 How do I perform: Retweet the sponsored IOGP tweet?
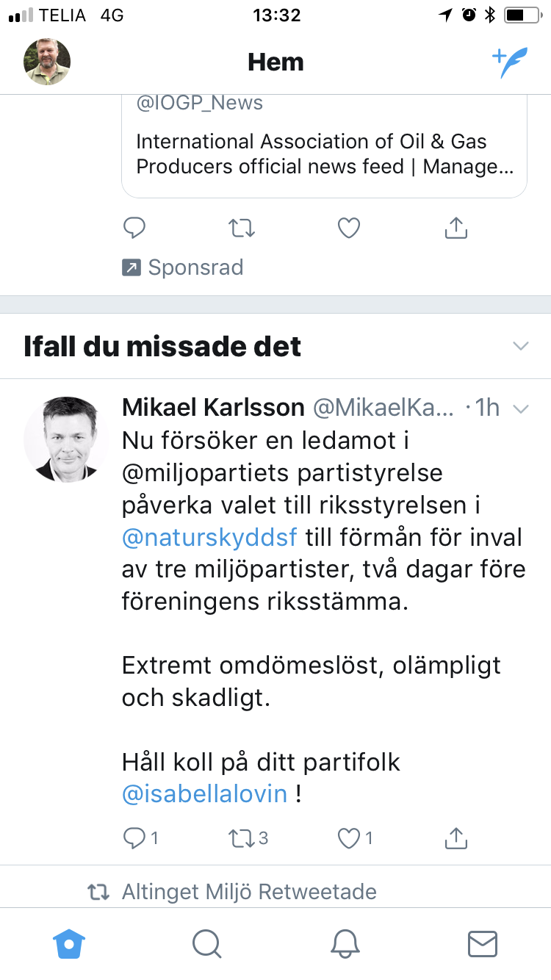click(x=242, y=228)
